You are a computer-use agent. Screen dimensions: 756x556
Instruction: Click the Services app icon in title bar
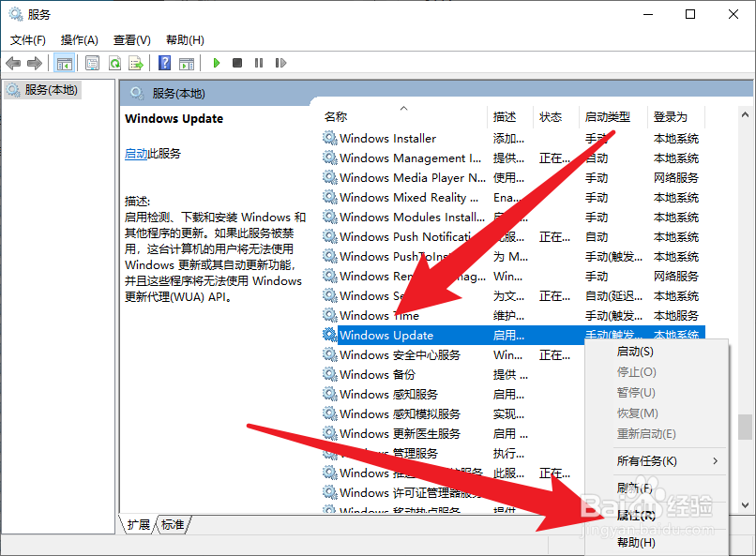15,14
